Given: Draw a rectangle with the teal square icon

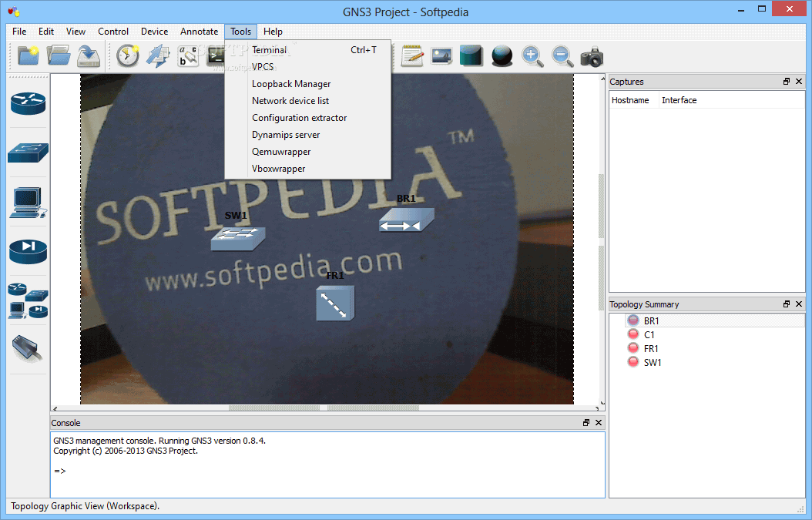Looking at the screenshot, I should 471,56.
